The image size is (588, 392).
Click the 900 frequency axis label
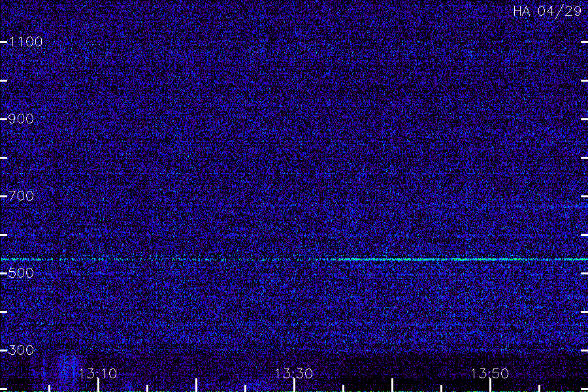tap(21, 119)
